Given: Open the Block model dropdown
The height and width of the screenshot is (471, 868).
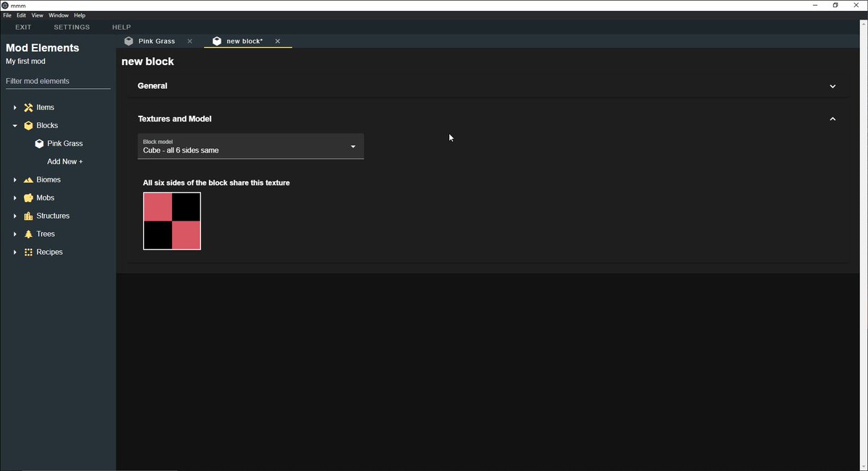Looking at the screenshot, I should tap(250, 146).
